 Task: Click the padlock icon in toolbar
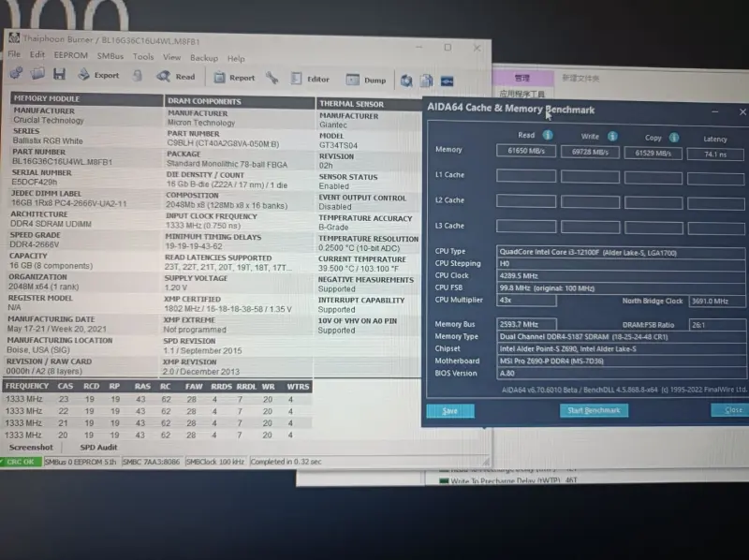coord(138,76)
